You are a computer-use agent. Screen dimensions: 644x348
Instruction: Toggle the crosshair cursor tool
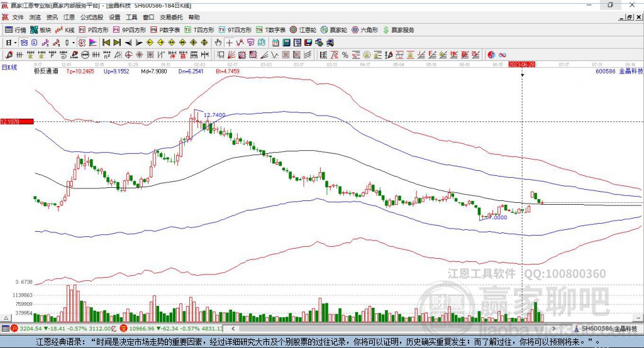[229, 43]
